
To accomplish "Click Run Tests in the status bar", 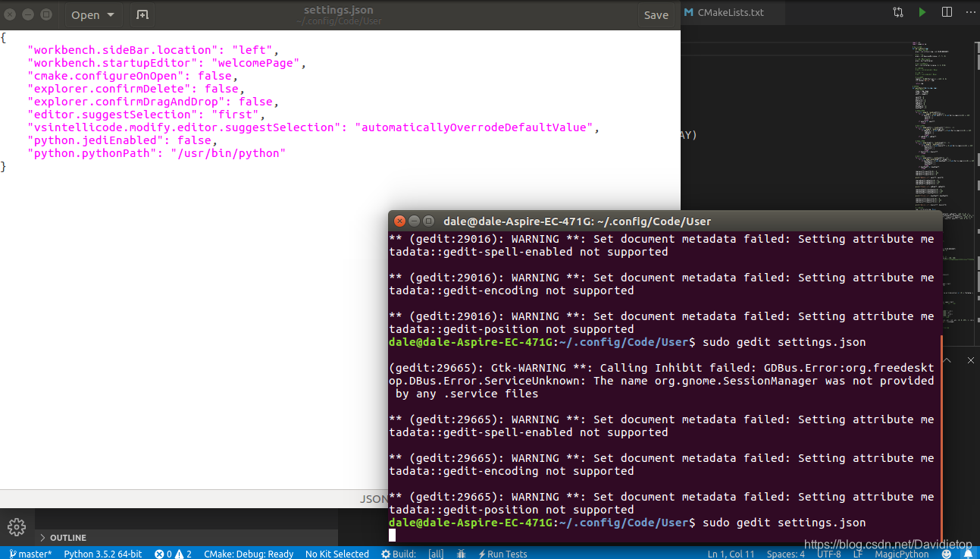I will pos(503,554).
